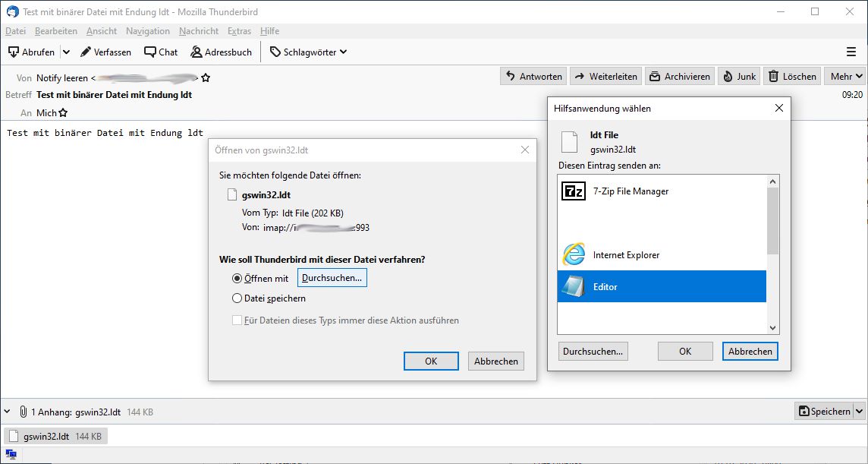The image size is (868, 464).
Task: Confirm OK in Hilfsanwendung wählen dialog
Action: pos(685,351)
